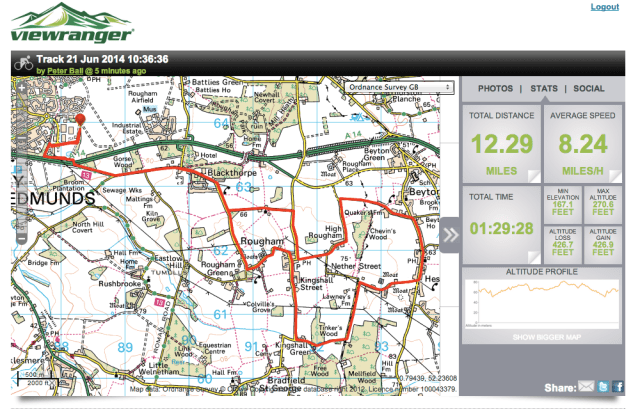
Task: Open the Ordnance Survey GB map dropdown
Action: (396, 88)
